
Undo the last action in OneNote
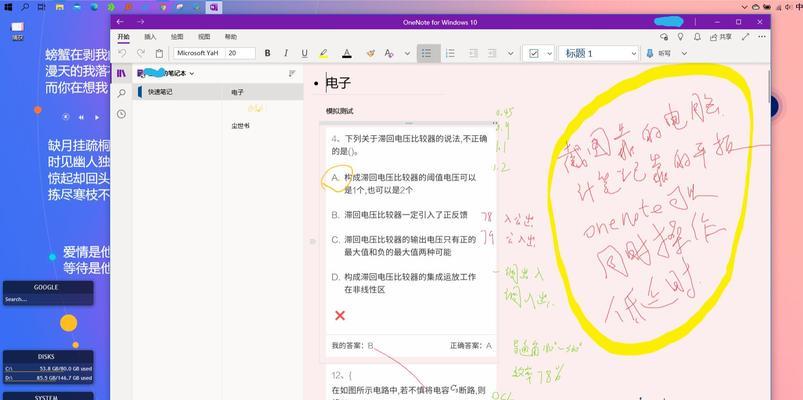(x=122, y=53)
